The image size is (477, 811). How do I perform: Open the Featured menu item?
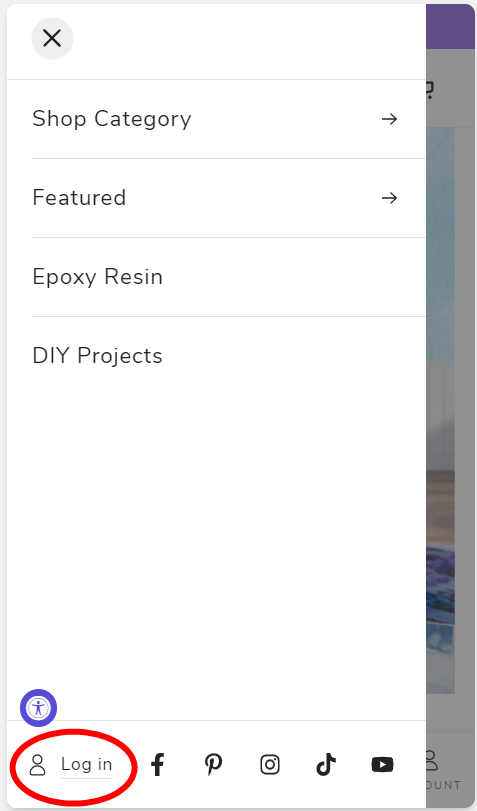pos(79,198)
